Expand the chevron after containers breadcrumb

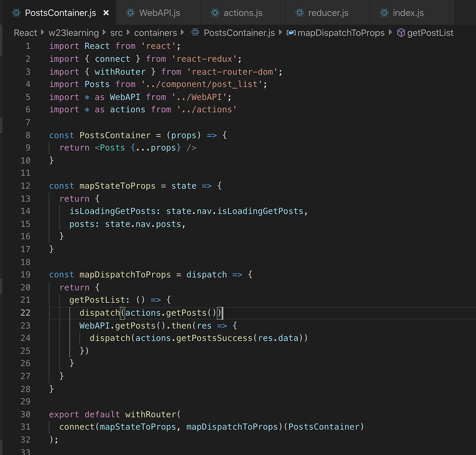coord(183,33)
